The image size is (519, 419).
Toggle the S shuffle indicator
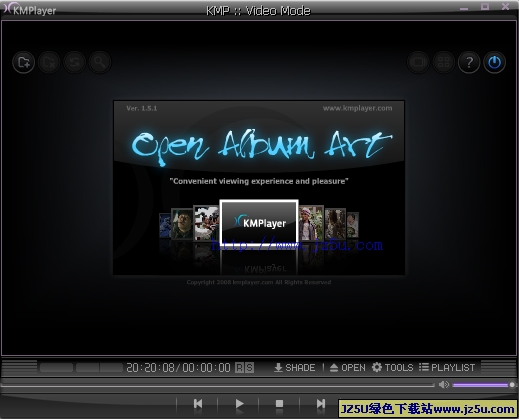(249, 367)
